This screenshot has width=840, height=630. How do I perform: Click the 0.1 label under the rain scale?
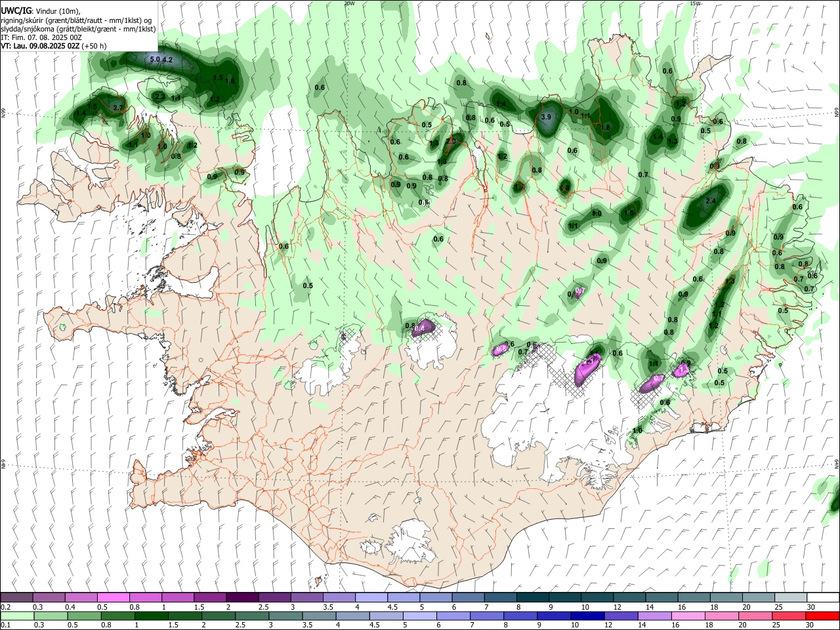(5, 625)
